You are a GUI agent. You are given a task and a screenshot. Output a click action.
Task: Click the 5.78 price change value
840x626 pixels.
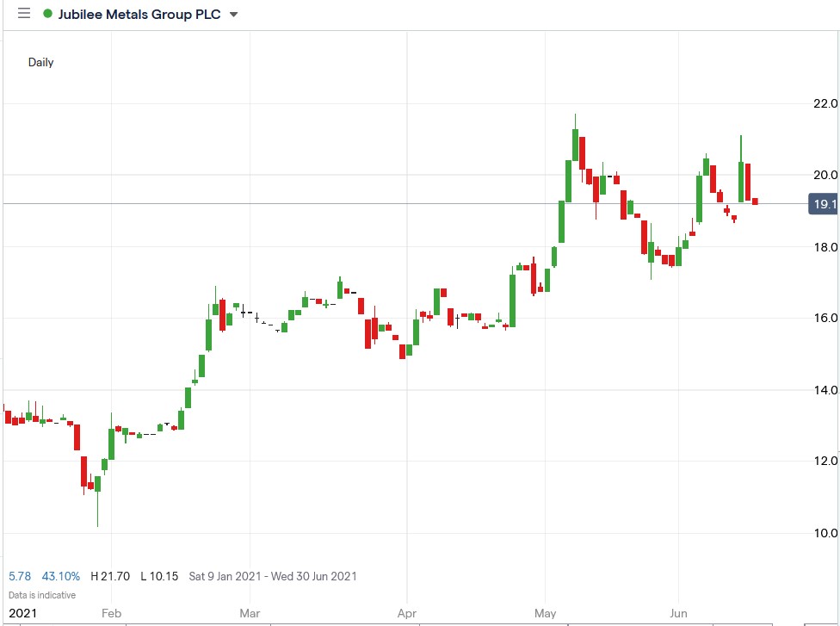[x=18, y=576]
